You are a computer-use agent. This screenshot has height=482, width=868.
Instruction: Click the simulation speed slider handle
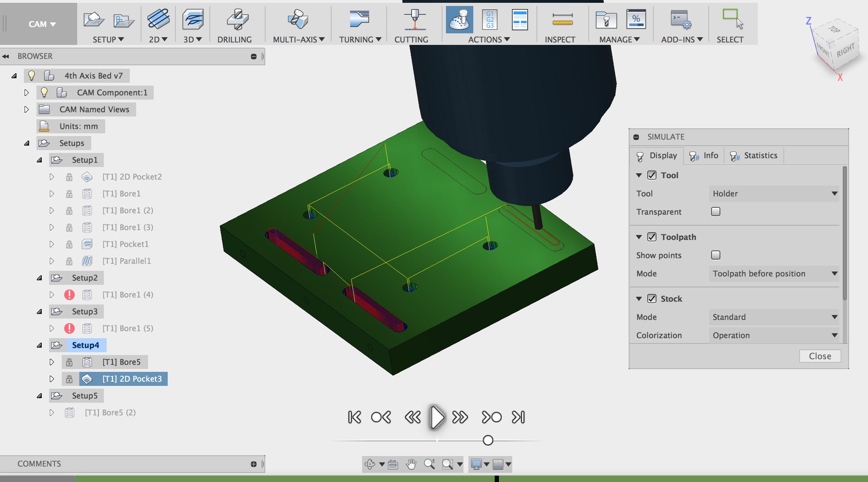[x=488, y=440]
